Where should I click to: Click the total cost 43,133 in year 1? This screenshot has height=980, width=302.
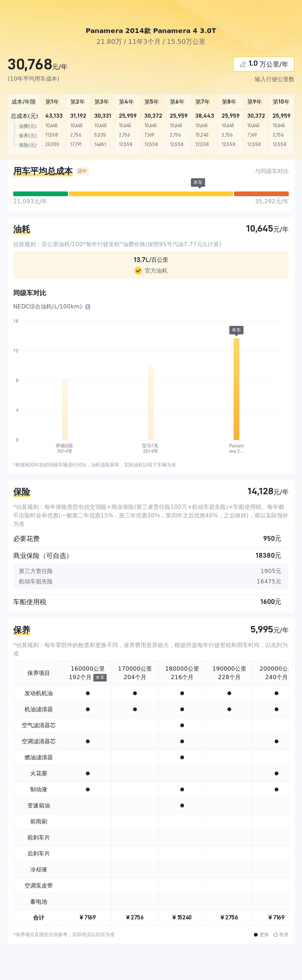pyautogui.click(x=54, y=116)
